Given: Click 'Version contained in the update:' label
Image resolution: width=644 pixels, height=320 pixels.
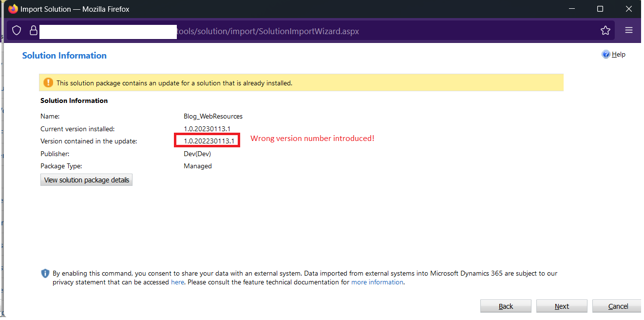Looking at the screenshot, I should tap(89, 141).
